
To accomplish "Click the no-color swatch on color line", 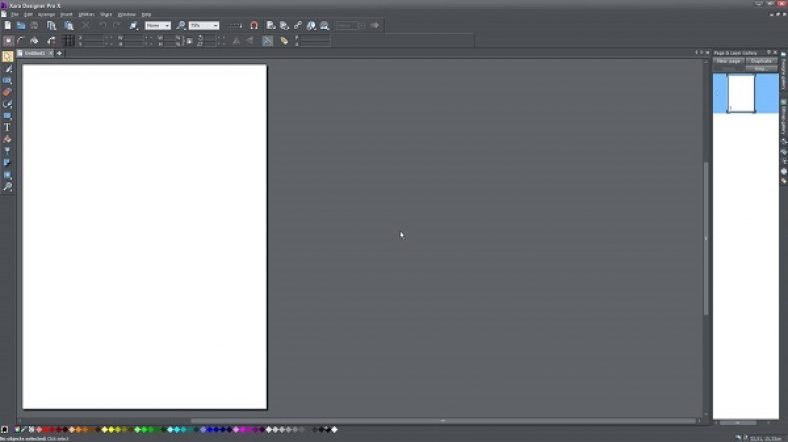I will click(x=32, y=429).
